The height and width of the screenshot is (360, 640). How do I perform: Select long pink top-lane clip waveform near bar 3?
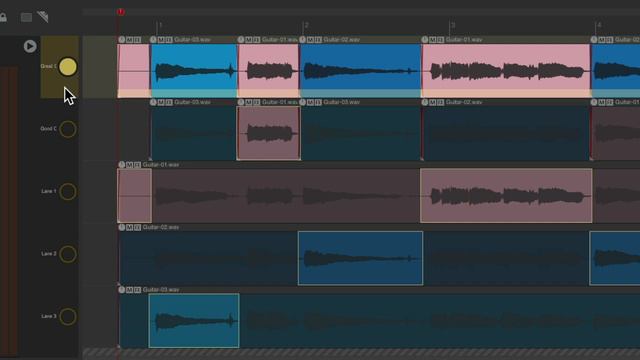pyautogui.click(x=506, y=71)
